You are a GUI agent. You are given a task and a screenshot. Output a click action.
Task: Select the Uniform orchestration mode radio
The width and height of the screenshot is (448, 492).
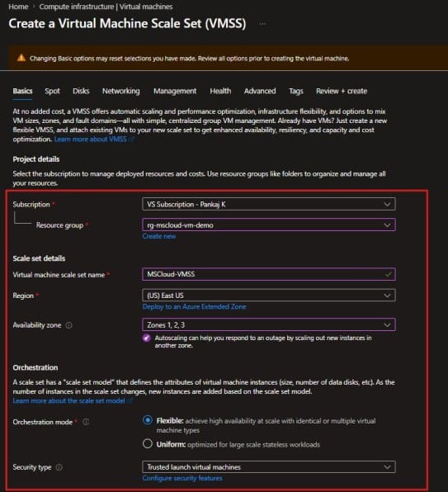coord(148,444)
